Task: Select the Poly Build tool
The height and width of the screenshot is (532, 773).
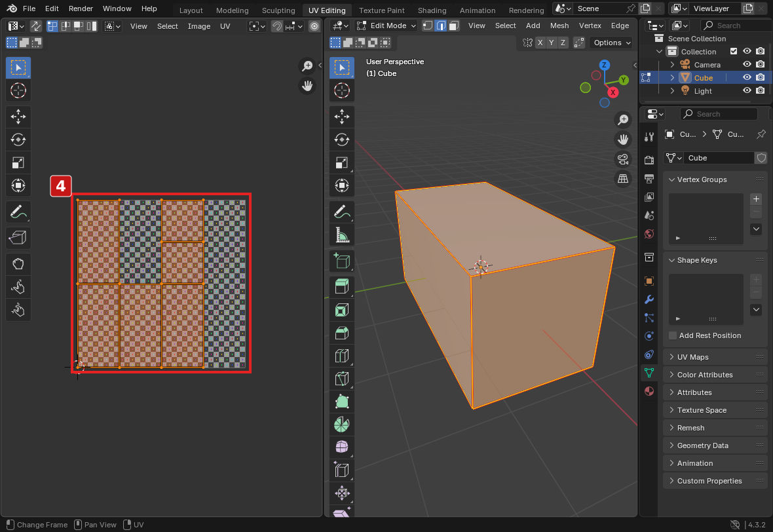Action: point(342,402)
